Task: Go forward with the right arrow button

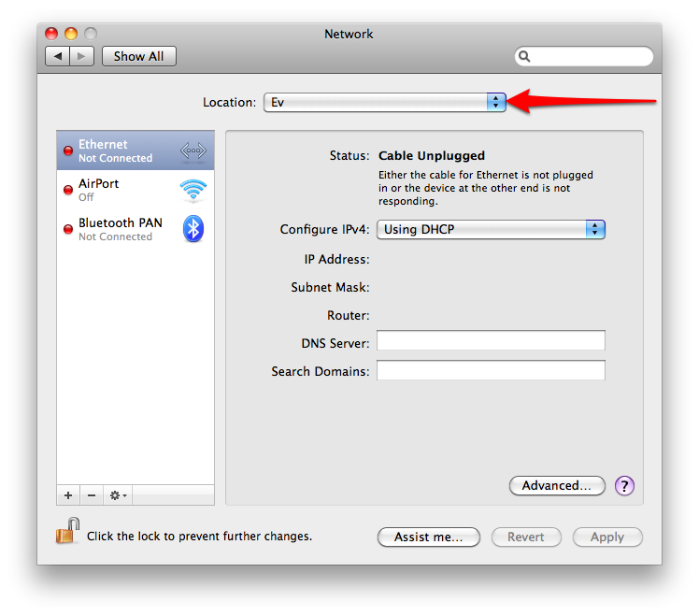Action: tap(82, 57)
